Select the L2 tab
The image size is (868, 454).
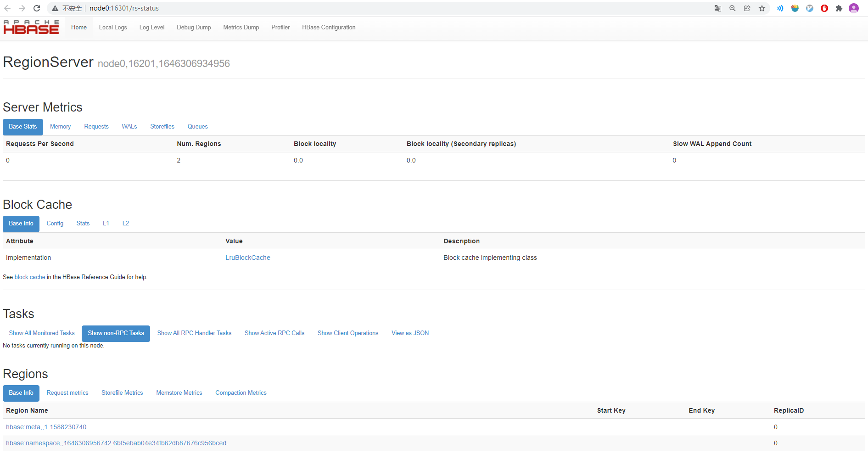[126, 224]
